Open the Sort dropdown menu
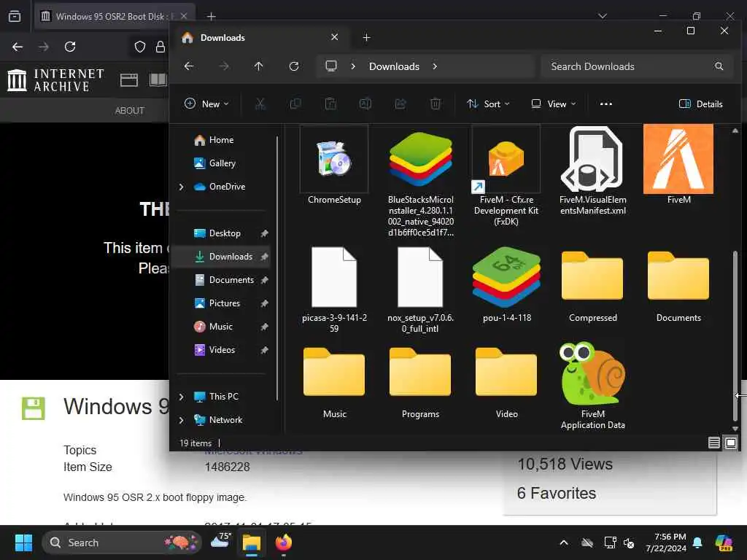Screen dimensions: 747x560 click(x=488, y=104)
